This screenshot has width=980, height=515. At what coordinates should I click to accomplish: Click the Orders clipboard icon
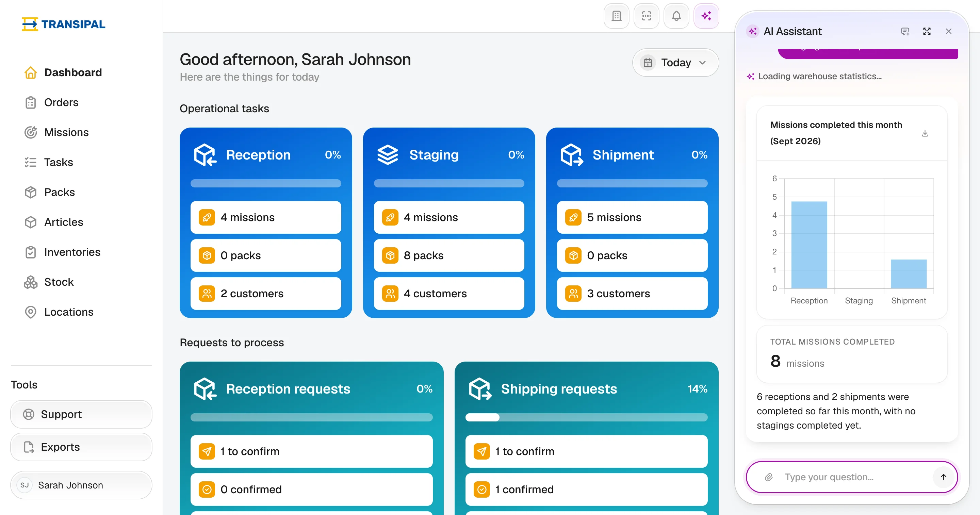click(30, 102)
